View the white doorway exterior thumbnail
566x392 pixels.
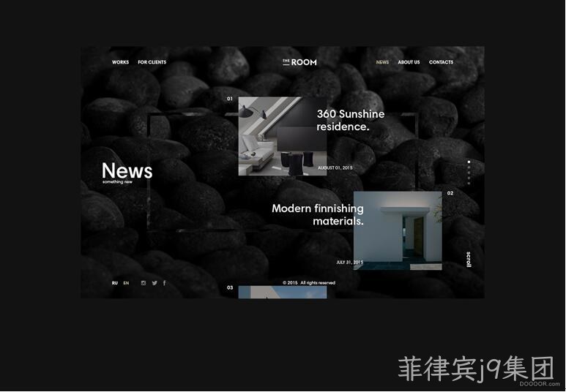[x=398, y=230]
